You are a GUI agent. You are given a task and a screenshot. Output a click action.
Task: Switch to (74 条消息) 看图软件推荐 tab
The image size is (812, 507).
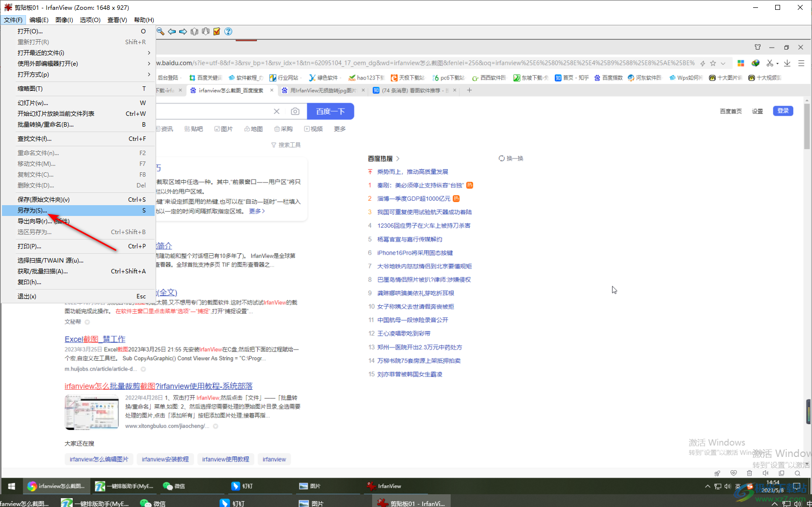[x=414, y=90]
